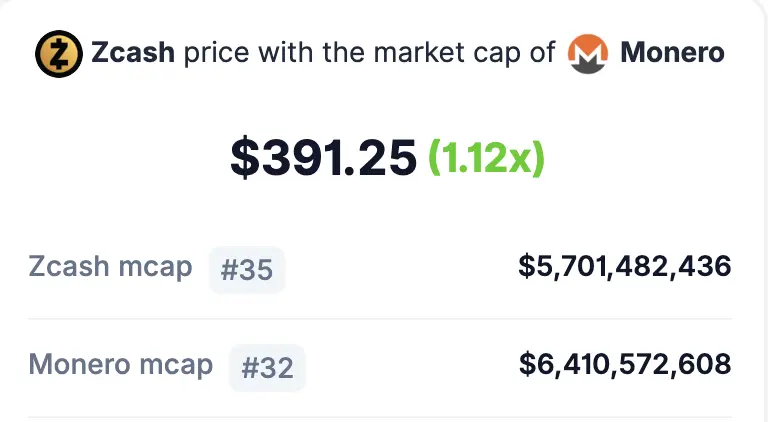770x422 pixels.
Task: Click the "Zcash mcap" label
Action: point(110,267)
